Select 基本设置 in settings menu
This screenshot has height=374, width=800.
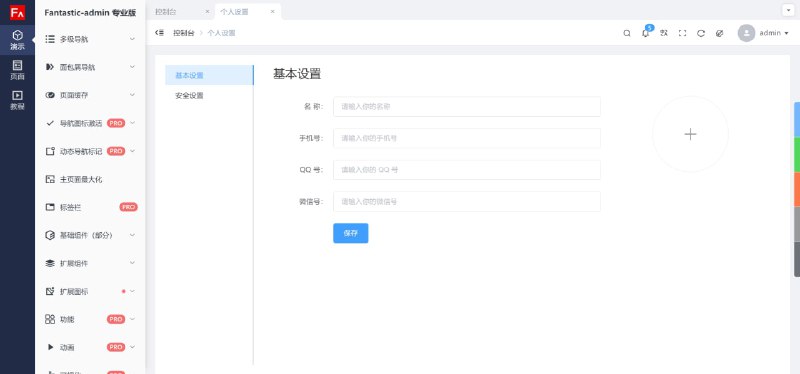[209, 75]
